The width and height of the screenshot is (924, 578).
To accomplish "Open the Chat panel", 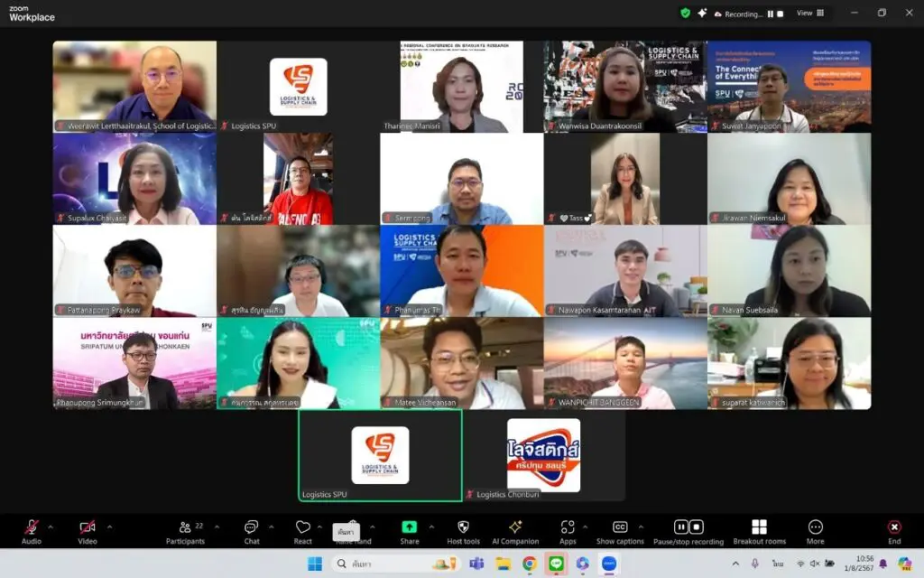I will [x=252, y=531].
